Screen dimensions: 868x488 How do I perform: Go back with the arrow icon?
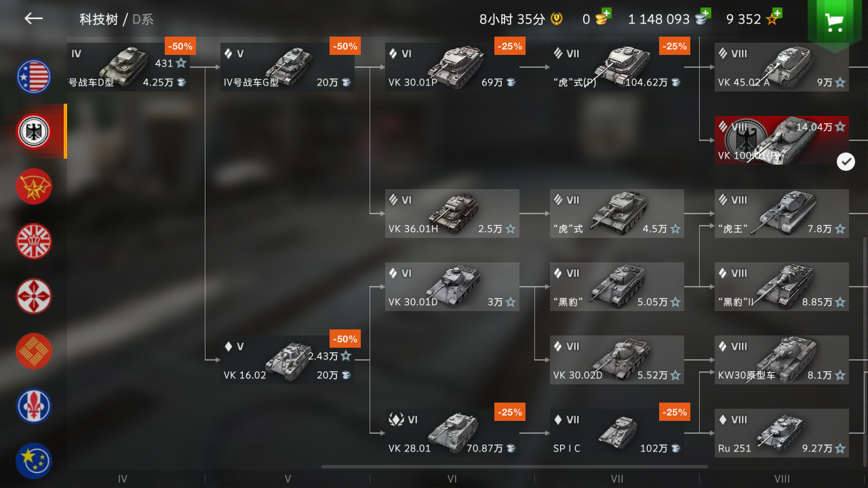click(33, 19)
